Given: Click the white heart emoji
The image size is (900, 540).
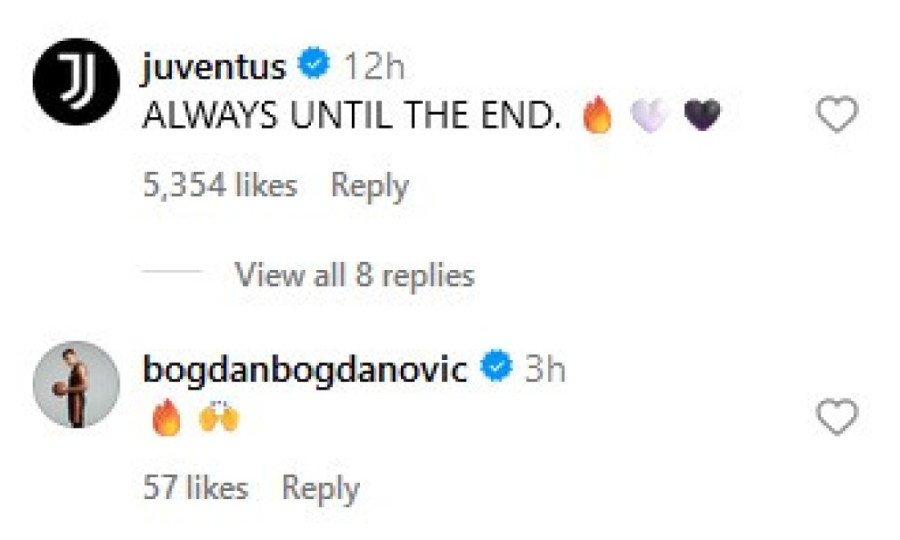Looking at the screenshot, I should (x=649, y=119).
